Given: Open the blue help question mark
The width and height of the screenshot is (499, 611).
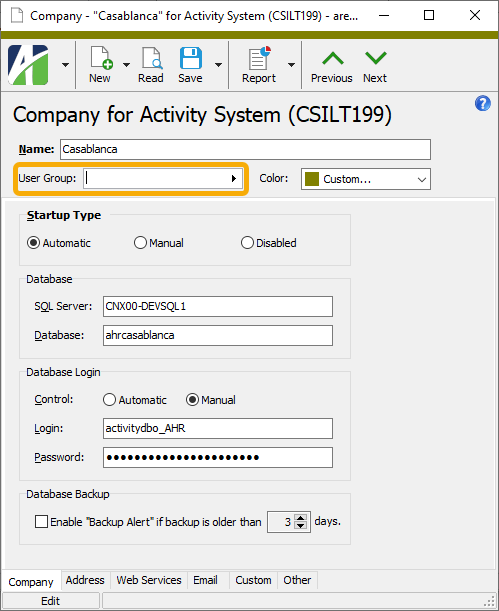Looking at the screenshot, I should [x=483, y=104].
